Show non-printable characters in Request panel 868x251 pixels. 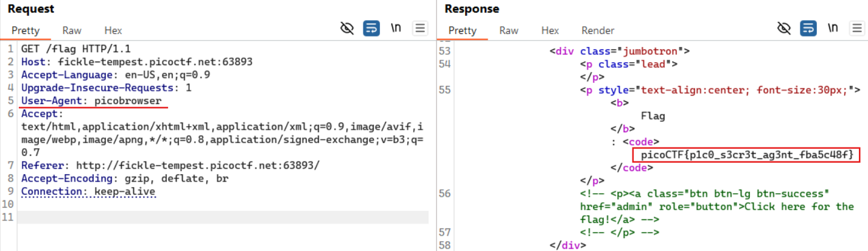point(396,28)
